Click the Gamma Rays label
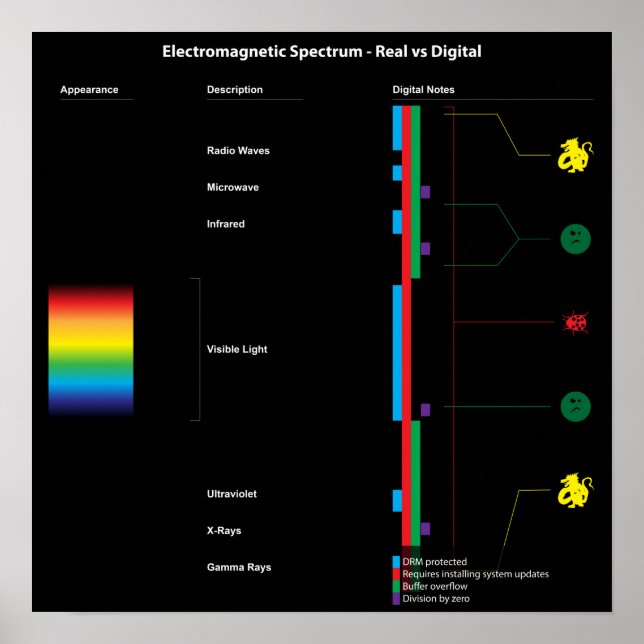644x644 pixels. point(239,568)
